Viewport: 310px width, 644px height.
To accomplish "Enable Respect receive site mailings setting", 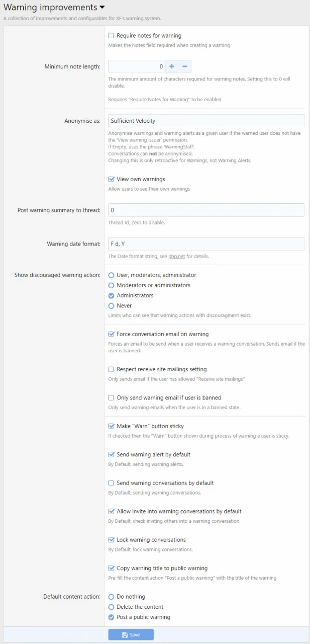I will [112, 369].
